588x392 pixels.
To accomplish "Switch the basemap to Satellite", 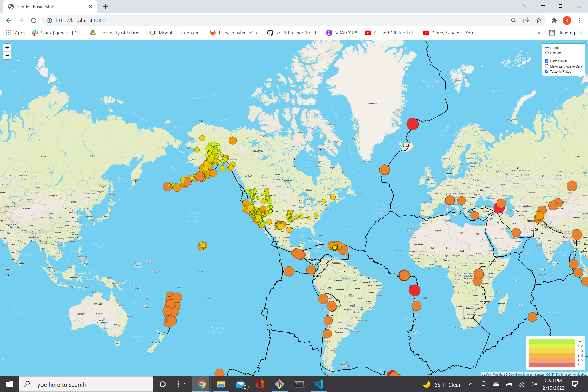I will tap(547, 53).
